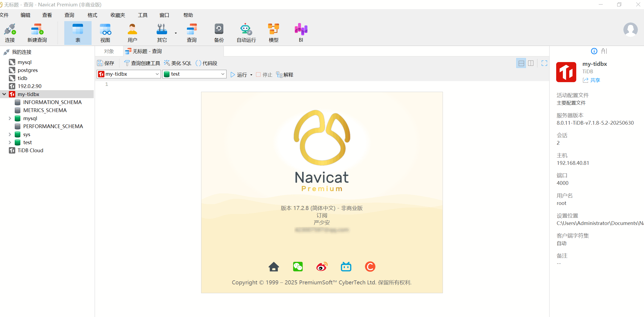This screenshot has width=644, height=317.
Task: Switch to the Objects (对象) tab
Action: pyautogui.click(x=109, y=51)
